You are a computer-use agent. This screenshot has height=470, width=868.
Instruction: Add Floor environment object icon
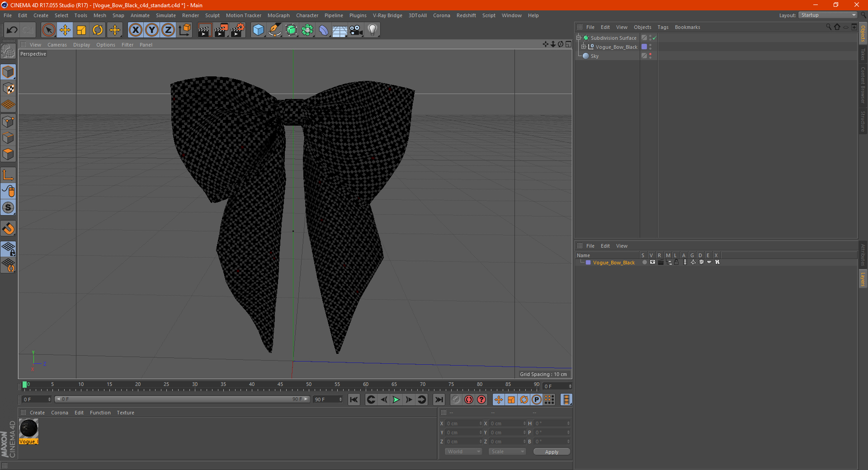point(340,30)
